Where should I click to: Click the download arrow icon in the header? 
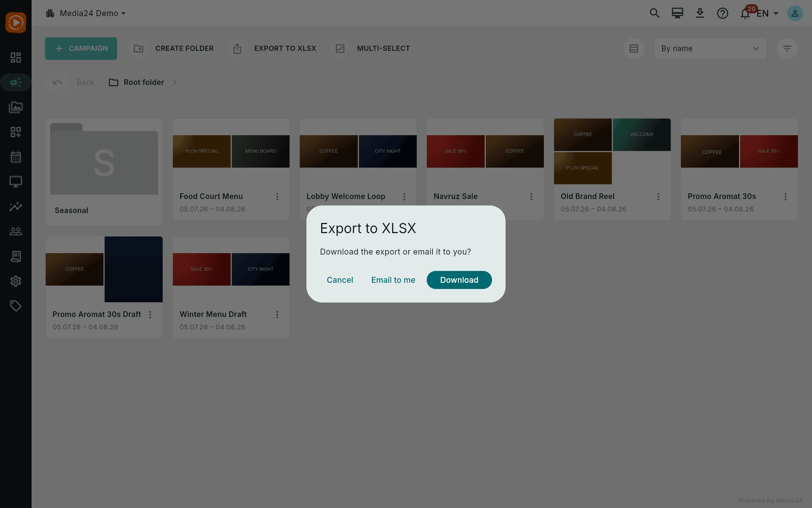(700, 13)
